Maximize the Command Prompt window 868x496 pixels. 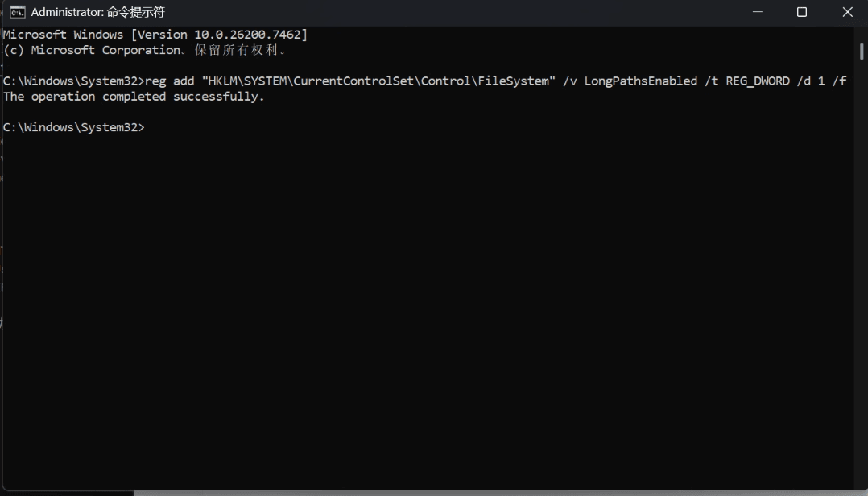coord(802,12)
